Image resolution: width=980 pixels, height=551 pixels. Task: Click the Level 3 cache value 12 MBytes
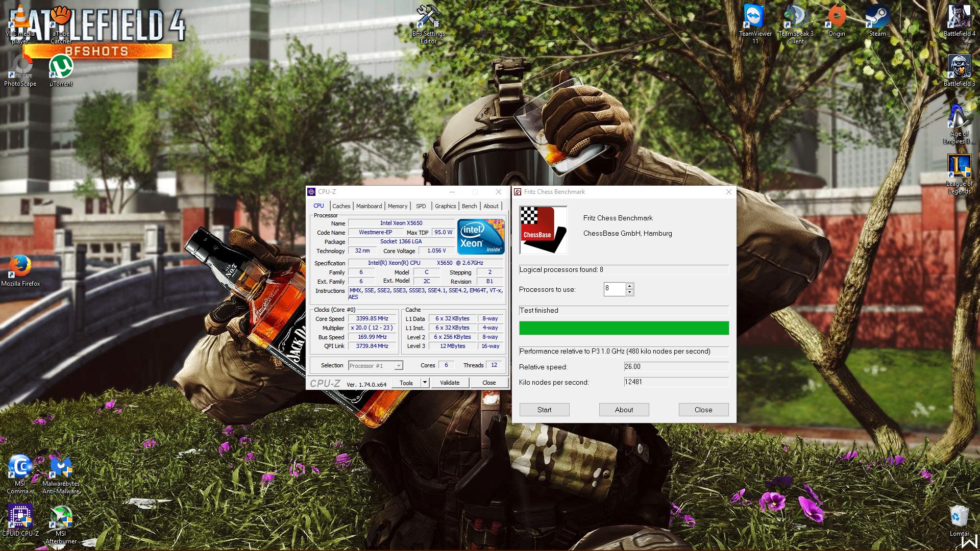(453, 346)
